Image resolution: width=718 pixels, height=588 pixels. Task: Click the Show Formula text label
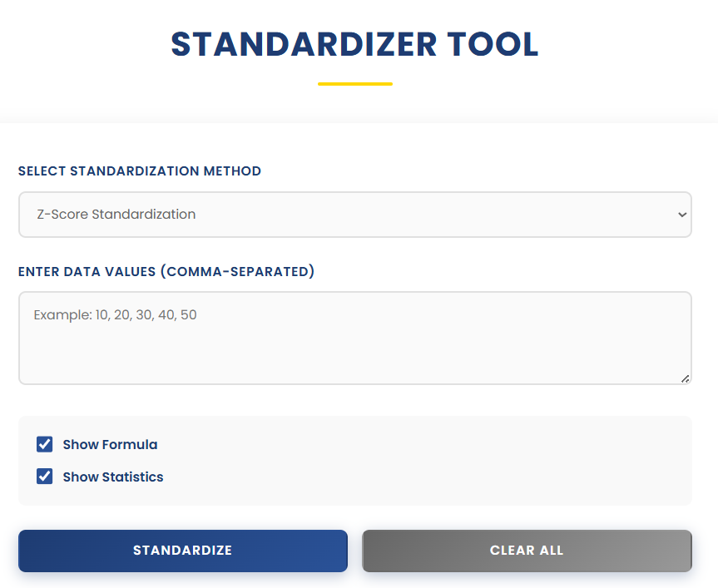(110, 444)
